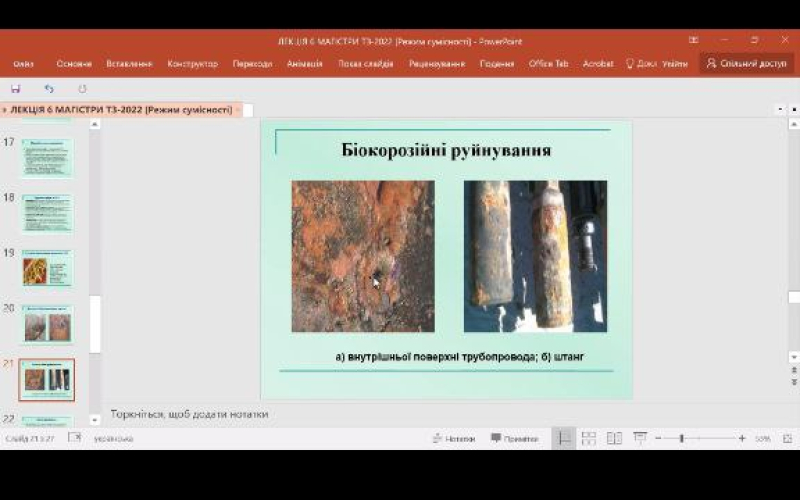This screenshot has width=800, height=500.
Task: Click the Share button 'Спільний доступ'
Action: tap(746, 63)
